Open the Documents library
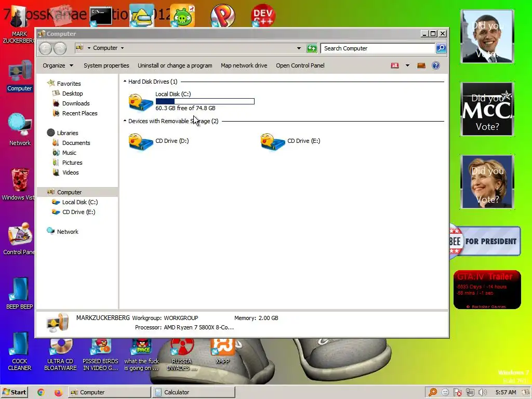532x399 pixels. [76, 143]
